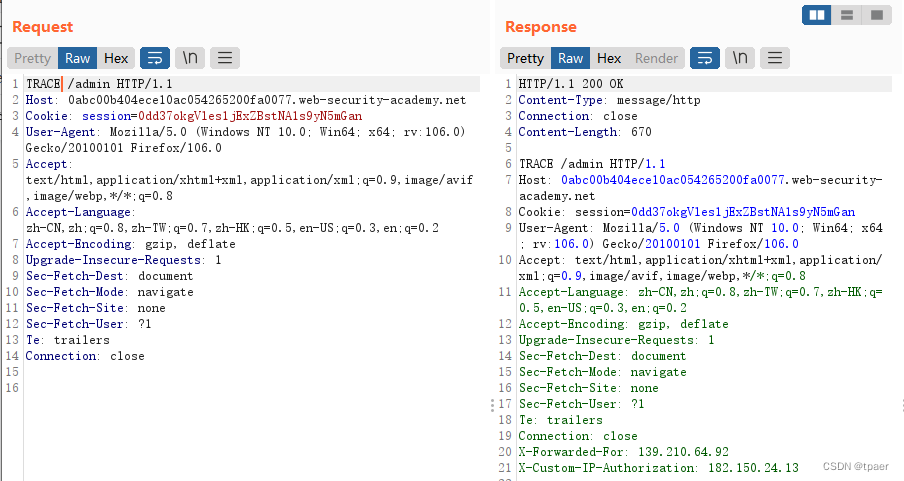The image size is (904, 481).
Task: Show non-printable characters in Request panel
Action: (x=190, y=58)
